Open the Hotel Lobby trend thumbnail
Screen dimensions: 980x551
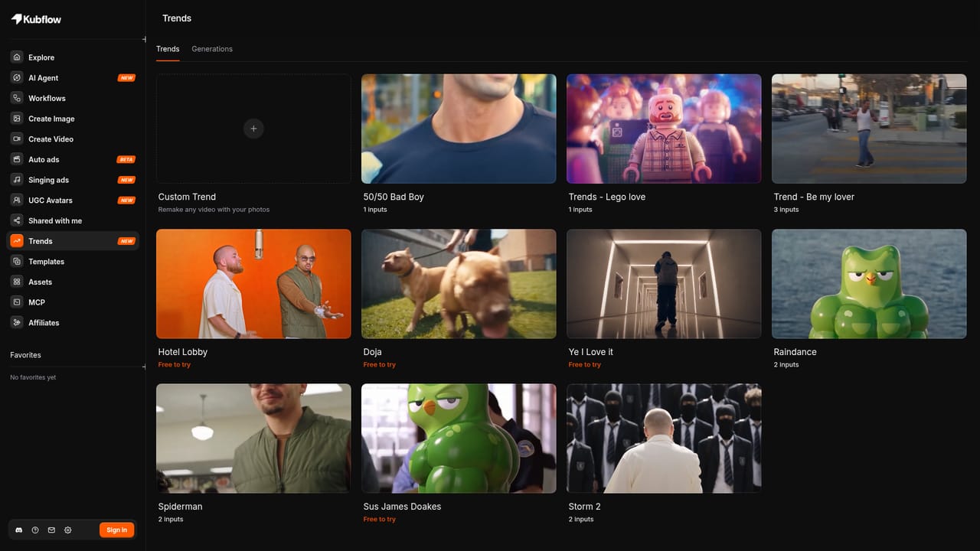pos(253,284)
